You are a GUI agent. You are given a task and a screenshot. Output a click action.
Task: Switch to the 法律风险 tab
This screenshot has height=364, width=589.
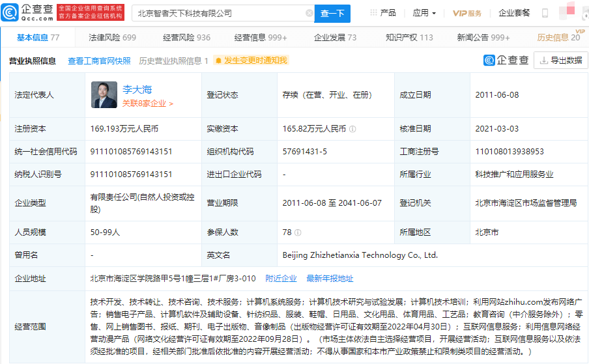pyautogui.click(x=112, y=38)
